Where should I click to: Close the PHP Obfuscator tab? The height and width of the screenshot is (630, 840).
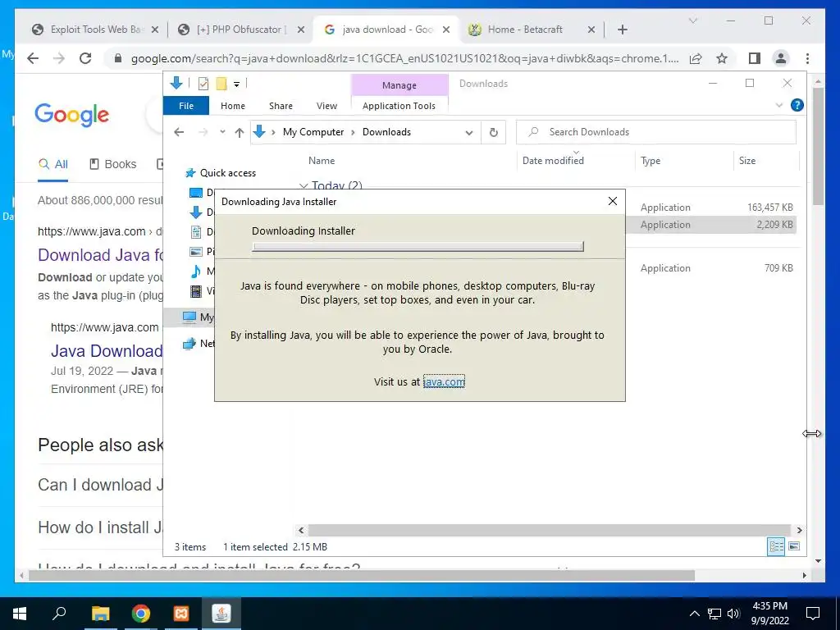pos(301,30)
